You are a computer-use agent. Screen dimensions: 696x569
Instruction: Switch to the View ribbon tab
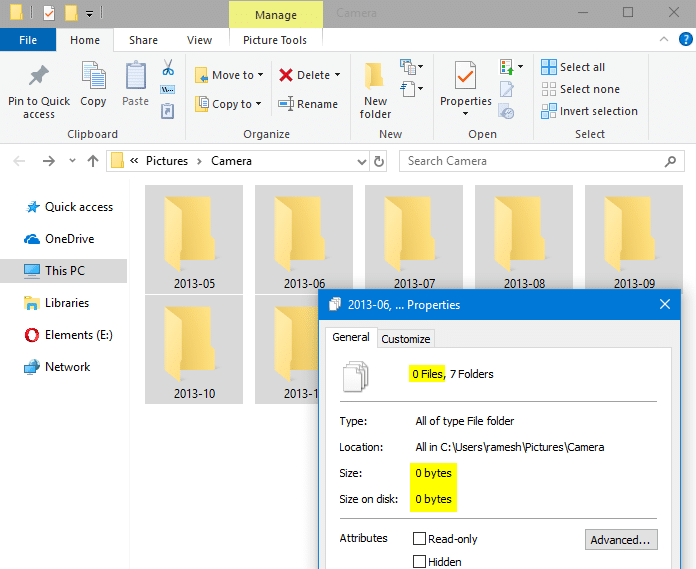(199, 40)
